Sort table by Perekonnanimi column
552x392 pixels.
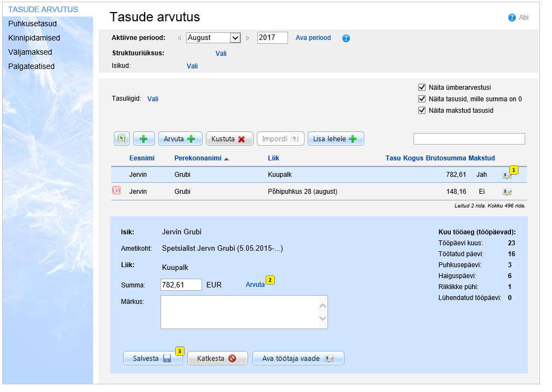[x=198, y=158]
